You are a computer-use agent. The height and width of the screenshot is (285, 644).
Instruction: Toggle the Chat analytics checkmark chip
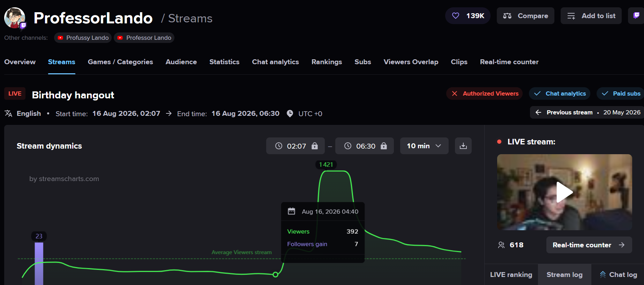[x=560, y=93]
